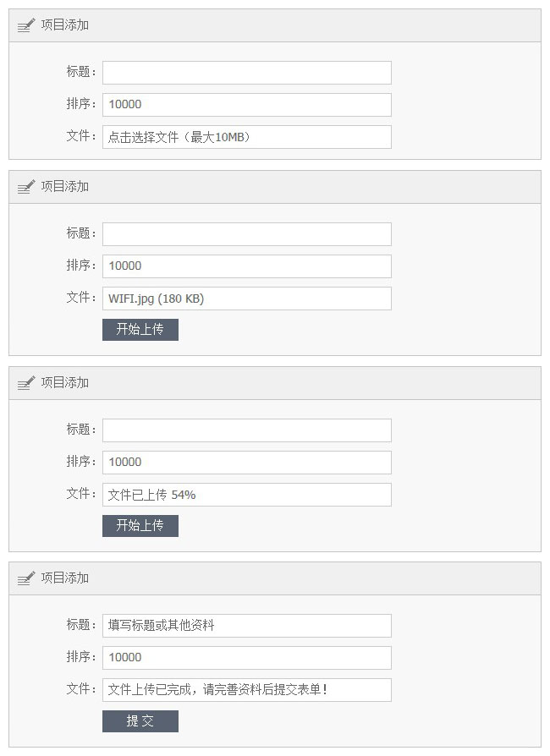Screen dimensions: 550x756
Task: Click the 排序 field in the second panel
Action: pyautogui.click(x=246, y=266)
